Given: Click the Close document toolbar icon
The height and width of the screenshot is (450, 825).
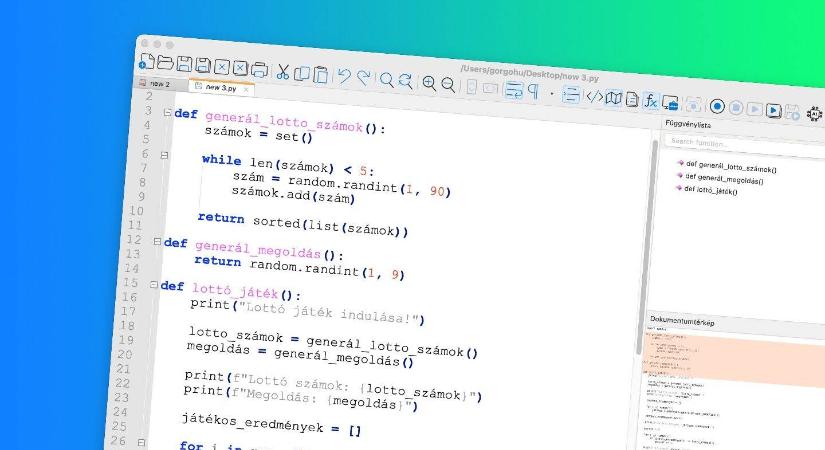Looking at the screenshot, I should (222, 67).
